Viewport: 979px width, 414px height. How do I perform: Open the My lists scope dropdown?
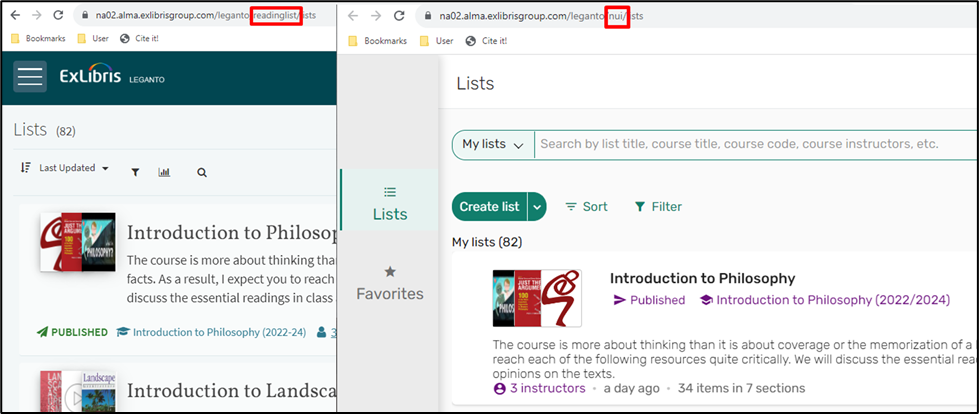pyautogui.click(x=493, y=144)
